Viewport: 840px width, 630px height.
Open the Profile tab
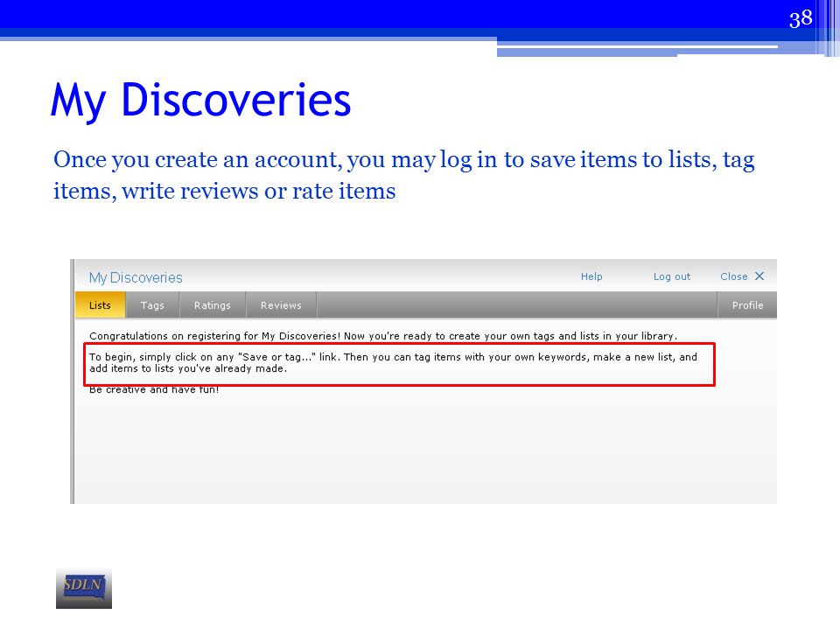[747, 305]
